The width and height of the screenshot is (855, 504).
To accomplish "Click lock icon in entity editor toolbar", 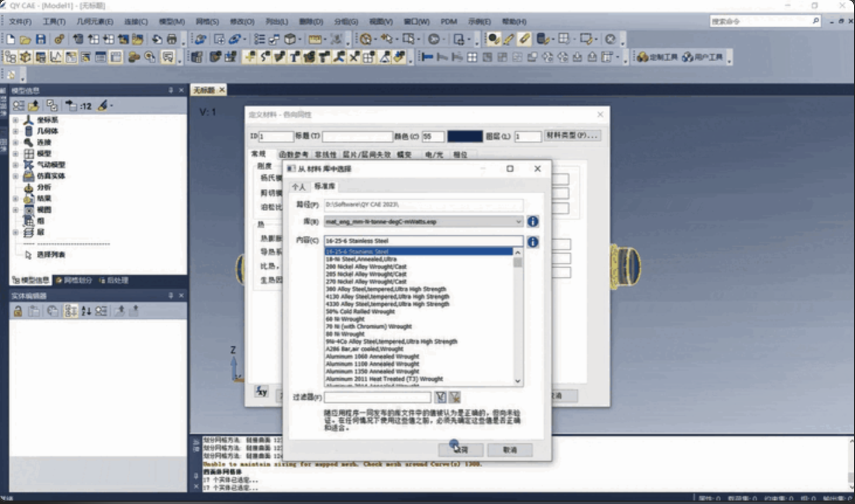I will tap(18, 311).
